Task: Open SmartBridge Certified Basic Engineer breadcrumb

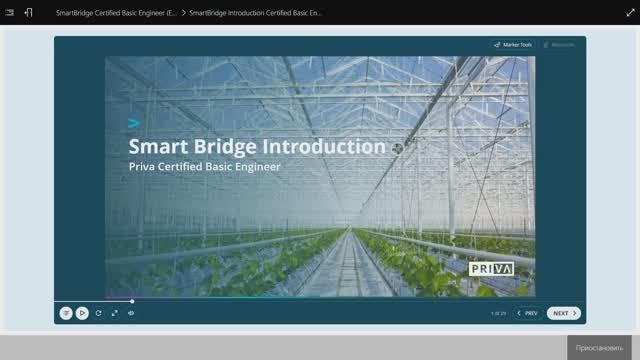Action: tap(116, 13)
